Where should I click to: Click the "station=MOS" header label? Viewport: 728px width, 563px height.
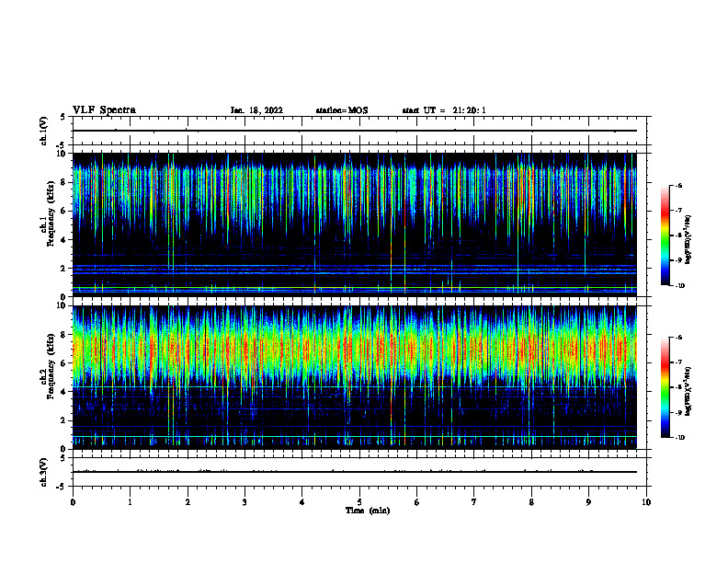tap(342, 110)
